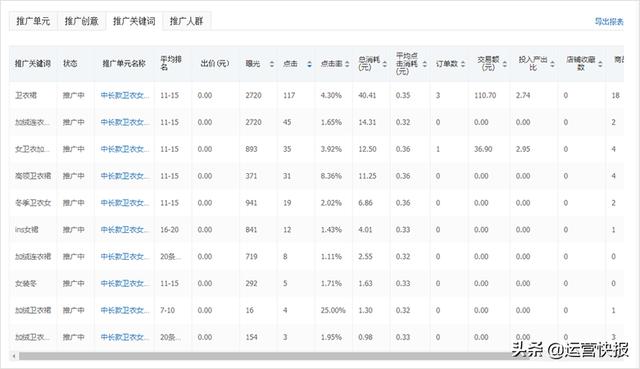Sort by 平均点击消耗 column arrows

[x=424, y=64]
